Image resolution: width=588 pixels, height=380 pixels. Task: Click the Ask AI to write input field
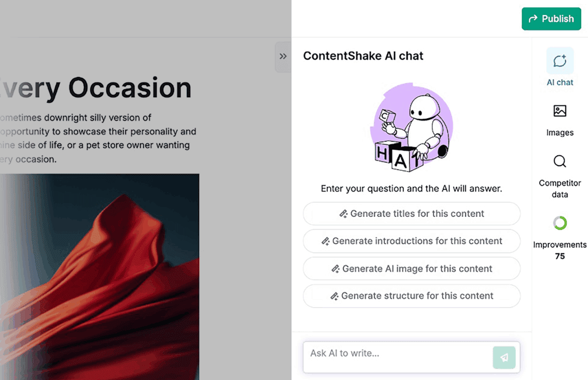pyautogui.click(x=396, y=357)
